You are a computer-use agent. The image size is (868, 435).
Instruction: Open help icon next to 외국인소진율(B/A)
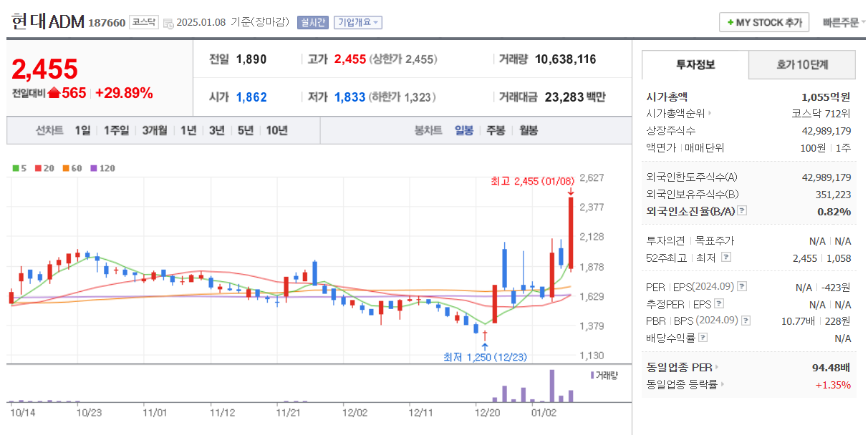coord(742,211)
